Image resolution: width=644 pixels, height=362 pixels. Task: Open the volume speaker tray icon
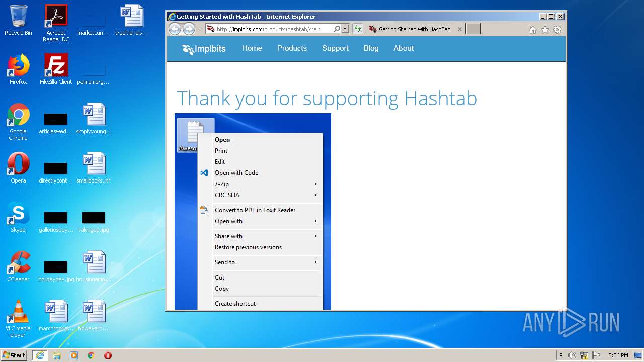click(x=572, y=355)
